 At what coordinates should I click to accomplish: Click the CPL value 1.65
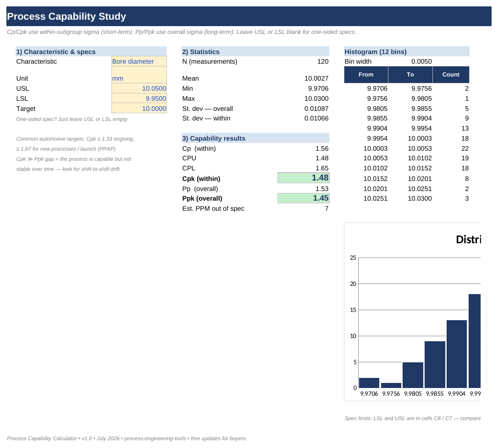tap(322, 168)
